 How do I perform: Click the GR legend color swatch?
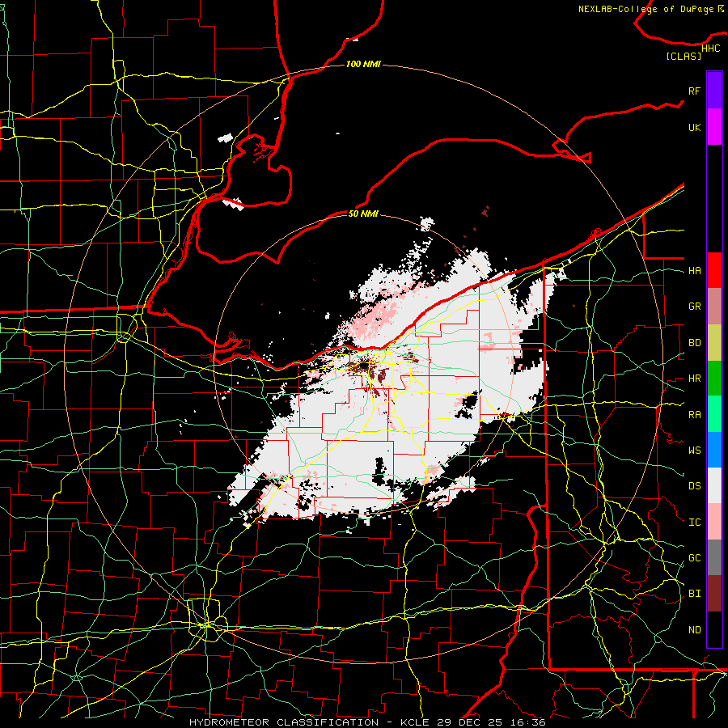(x=714, y=307)
